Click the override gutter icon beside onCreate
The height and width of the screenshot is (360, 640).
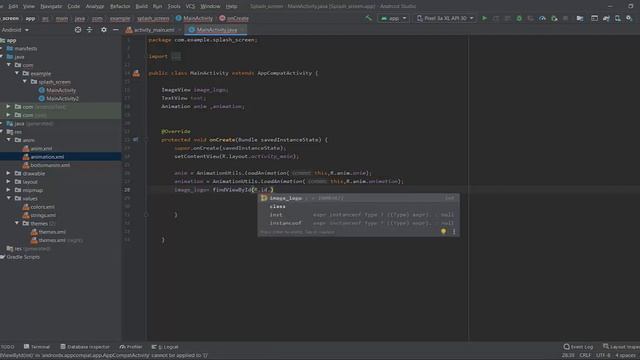(136, 140)
